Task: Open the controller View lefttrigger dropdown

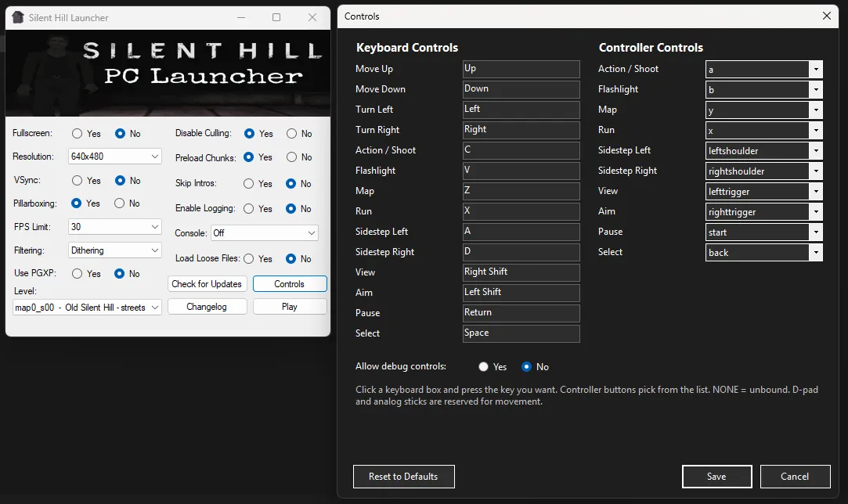Action: click(x=763, y=192)
